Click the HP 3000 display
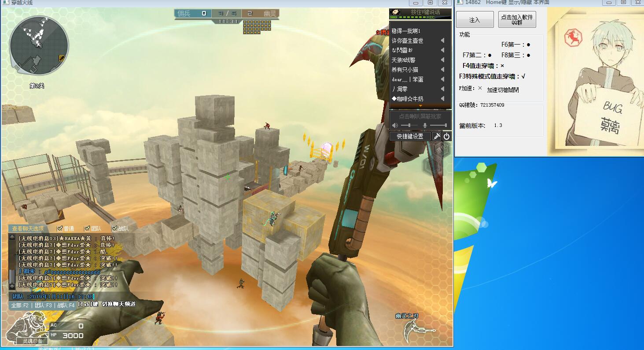Viewport: 644px width, 350px height. click(x=67, y=335)
